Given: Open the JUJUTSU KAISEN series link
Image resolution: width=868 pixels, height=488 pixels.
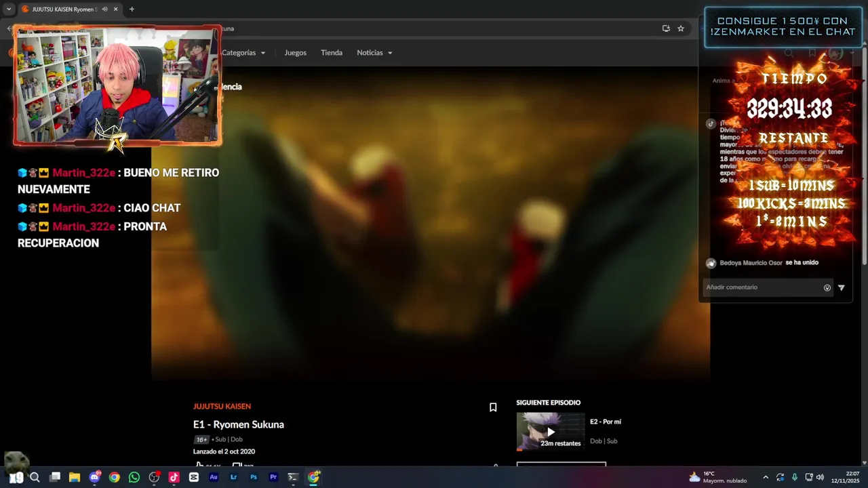Looking at the screenshot, I should tap(222, 407).
